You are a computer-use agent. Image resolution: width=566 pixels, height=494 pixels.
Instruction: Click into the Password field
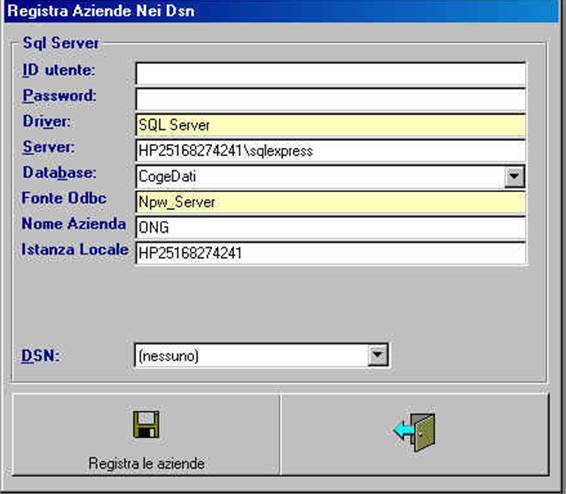point(330,100)
